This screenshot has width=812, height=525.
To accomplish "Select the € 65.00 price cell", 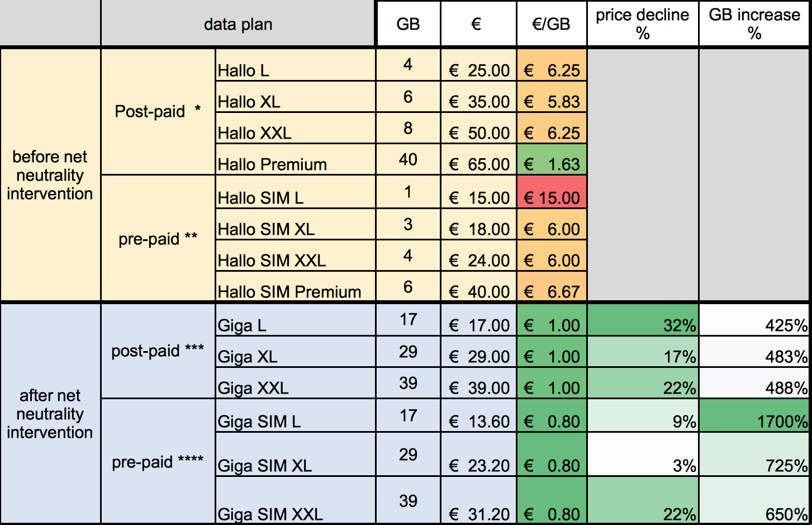I will point(478,159).
